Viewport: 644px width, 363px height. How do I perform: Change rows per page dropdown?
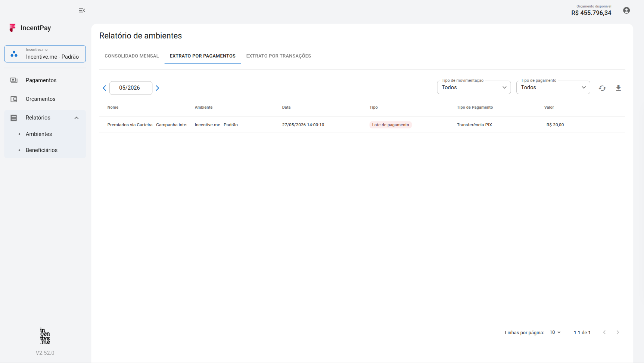[555, 332]
